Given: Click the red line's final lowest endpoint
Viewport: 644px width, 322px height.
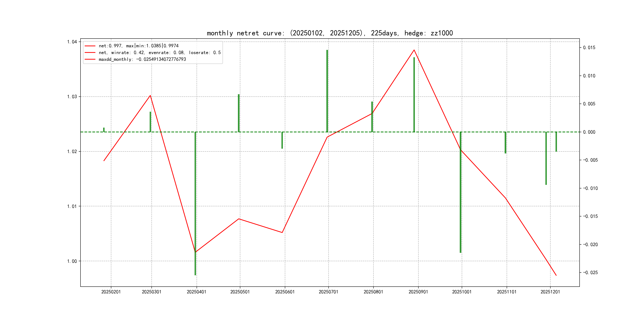Looking at the screenshot, I should click(556, 275).
